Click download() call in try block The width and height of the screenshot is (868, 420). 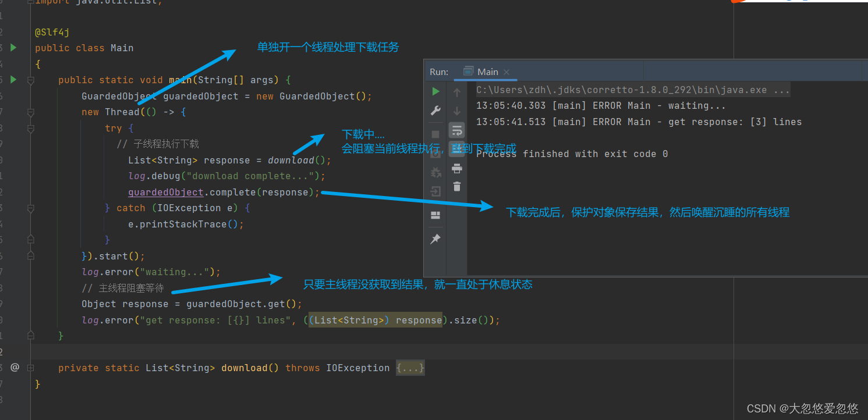click(x=299, y=160)
